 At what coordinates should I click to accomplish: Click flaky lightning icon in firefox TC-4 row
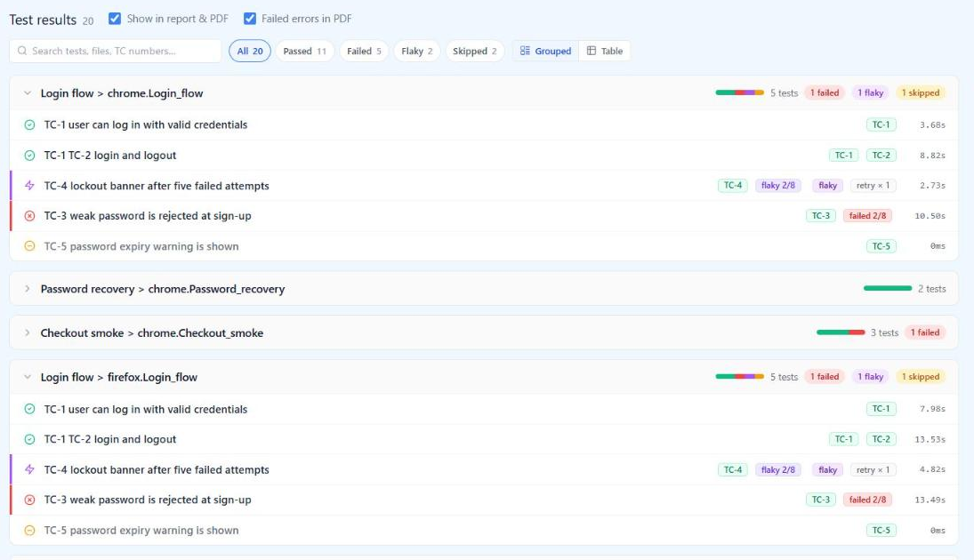[29, 470]
